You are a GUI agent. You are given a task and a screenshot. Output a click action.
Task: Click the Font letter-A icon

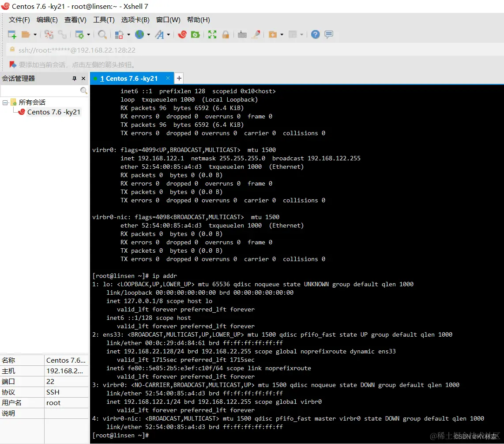coord(159,34)
